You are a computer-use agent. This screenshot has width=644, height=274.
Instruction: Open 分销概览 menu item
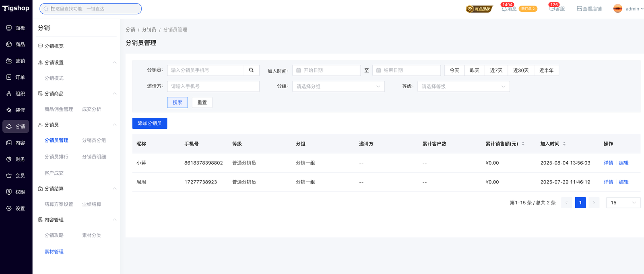[54, 46]
